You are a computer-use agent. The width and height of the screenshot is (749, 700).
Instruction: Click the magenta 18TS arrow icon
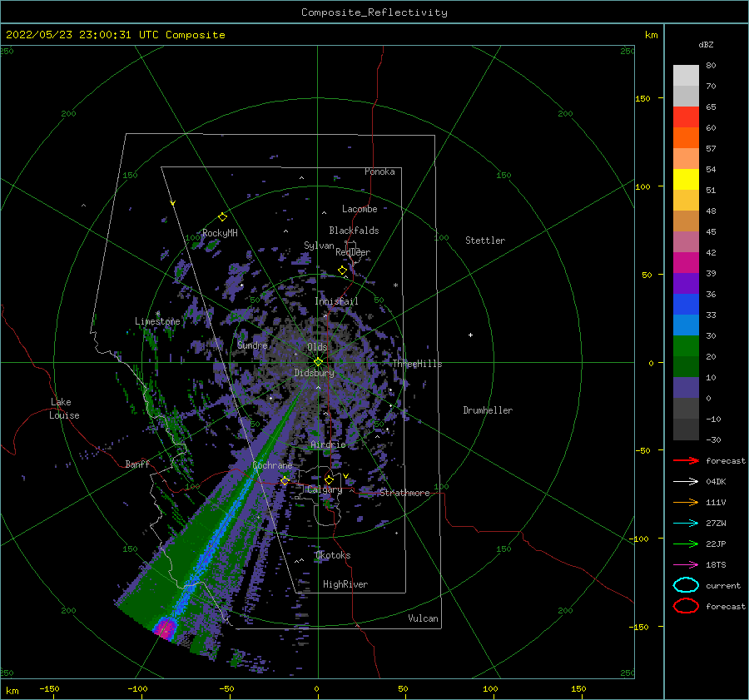pyautogui.click(x=686, y=565)
